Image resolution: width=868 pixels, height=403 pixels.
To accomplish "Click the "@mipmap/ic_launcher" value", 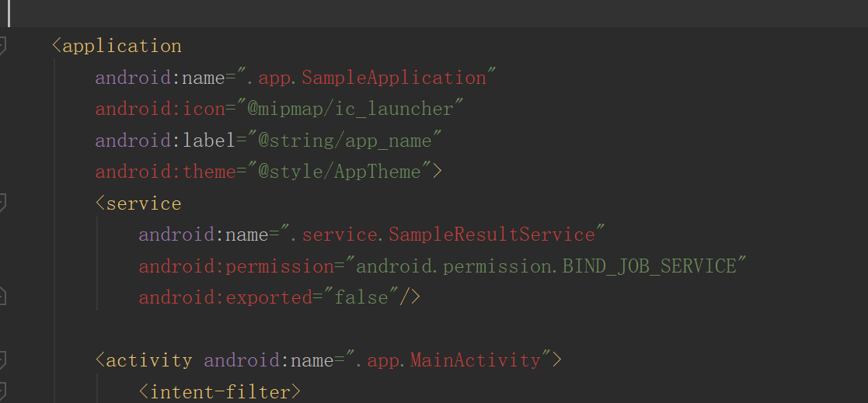I will pyautogui.click(x=350, y=109).
